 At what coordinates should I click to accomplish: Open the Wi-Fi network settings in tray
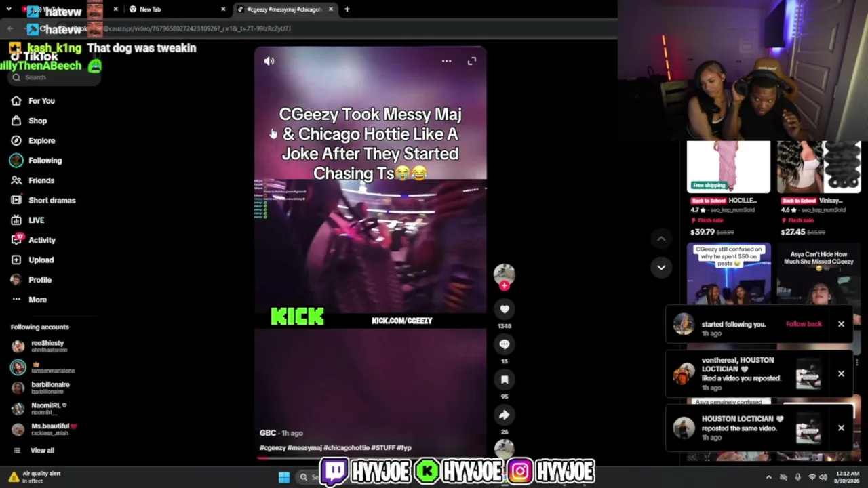[812, 477]
